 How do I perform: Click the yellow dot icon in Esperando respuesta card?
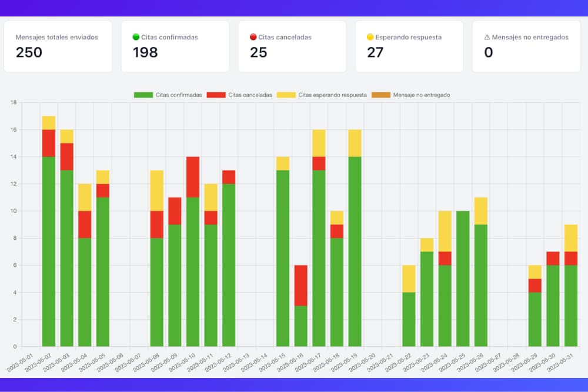[370, 36]
